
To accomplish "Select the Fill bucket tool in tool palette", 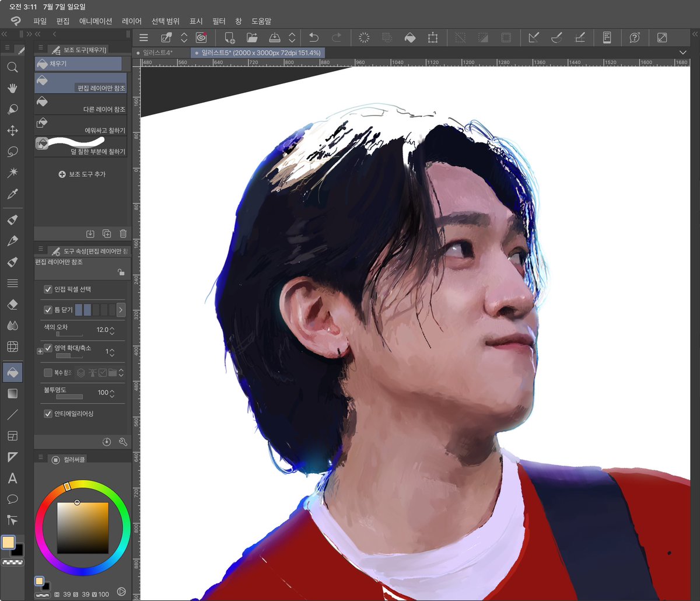I will (x=12, y=372).
